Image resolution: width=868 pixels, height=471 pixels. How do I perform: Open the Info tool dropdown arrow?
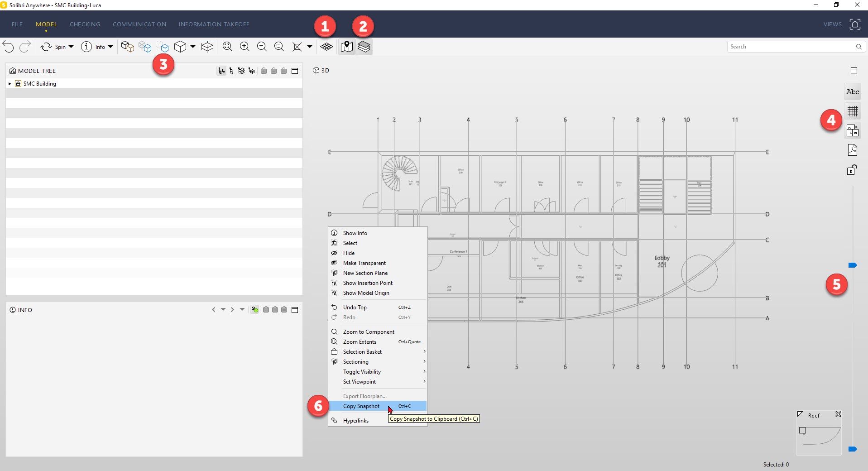pyautogui.click(x=110, y=47)
